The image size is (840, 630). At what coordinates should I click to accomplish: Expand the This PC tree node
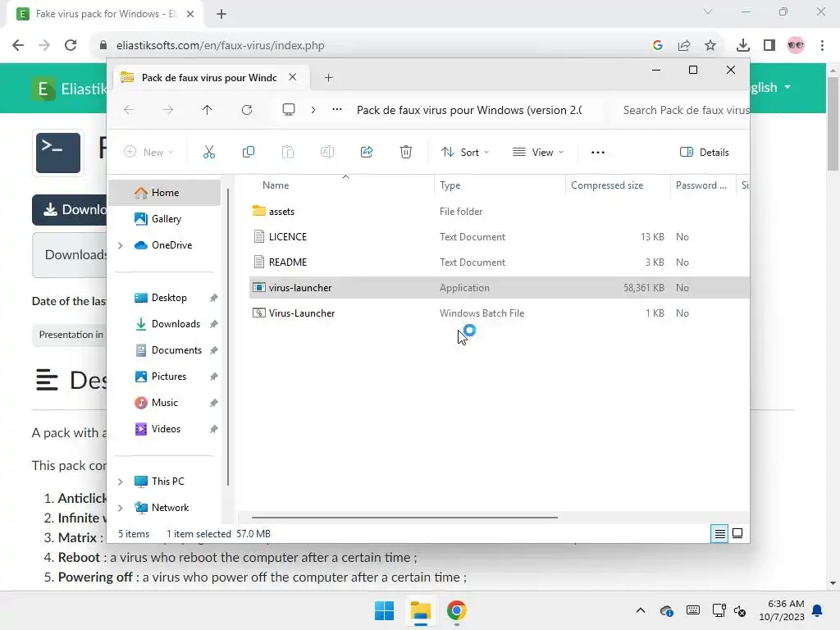(121, 482)
